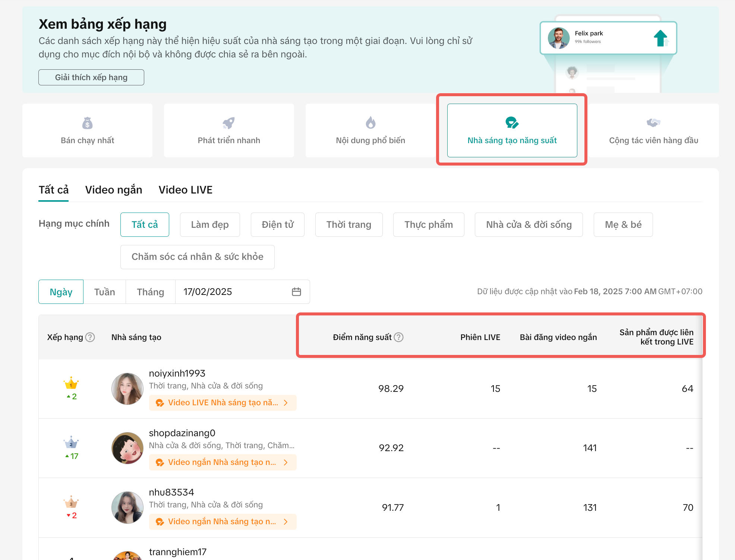The image size is (735, 560).
Task: Click the money bag Bán chạy nhất icon
Action: pyautogui.click(x=87, y=123)
